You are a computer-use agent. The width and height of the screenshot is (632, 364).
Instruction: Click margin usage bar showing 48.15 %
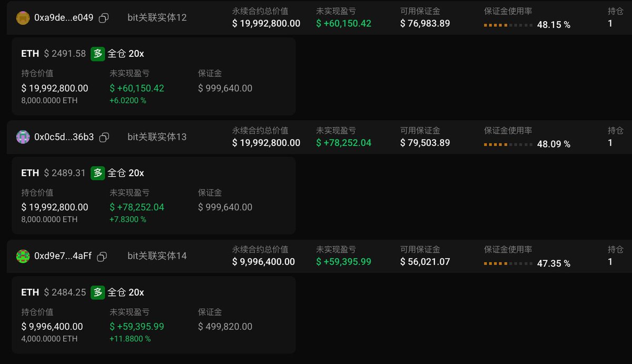tap(508, 25)
